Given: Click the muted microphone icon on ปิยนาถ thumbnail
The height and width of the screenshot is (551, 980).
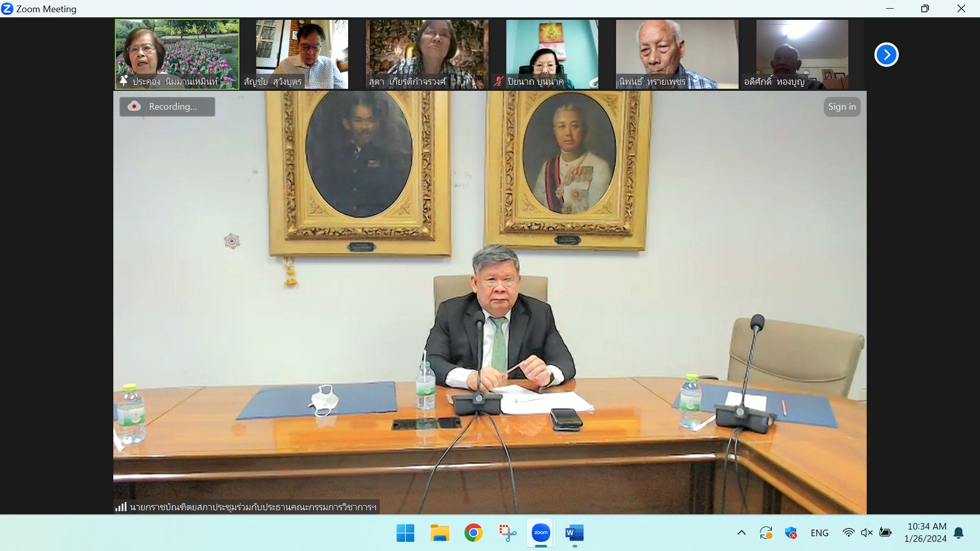Looking at the screenshot, I should coord(498,81).
